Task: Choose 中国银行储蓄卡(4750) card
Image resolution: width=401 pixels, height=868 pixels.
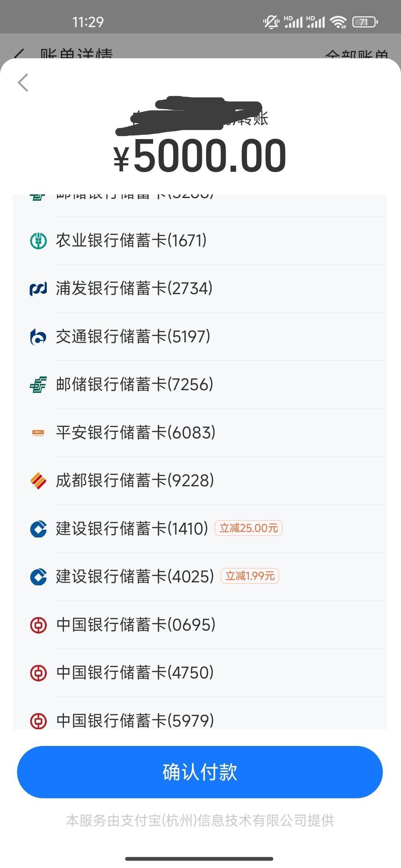Action: click(x=135, y=673)
